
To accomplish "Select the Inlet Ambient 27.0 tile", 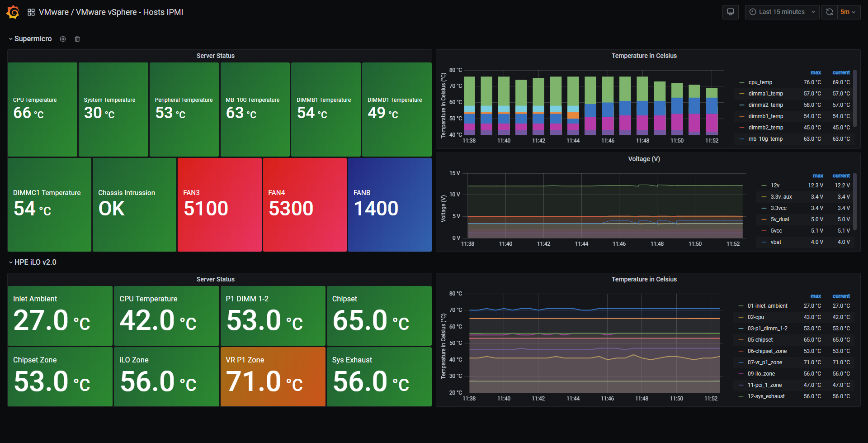I will click(60, 316).
